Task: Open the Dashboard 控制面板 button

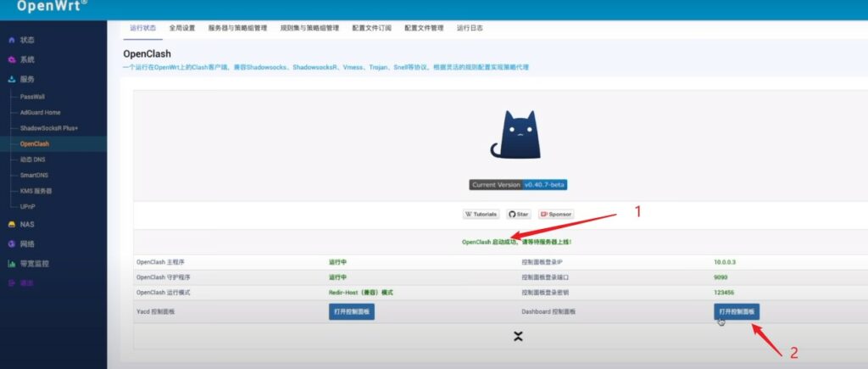Action: point(737,312)
